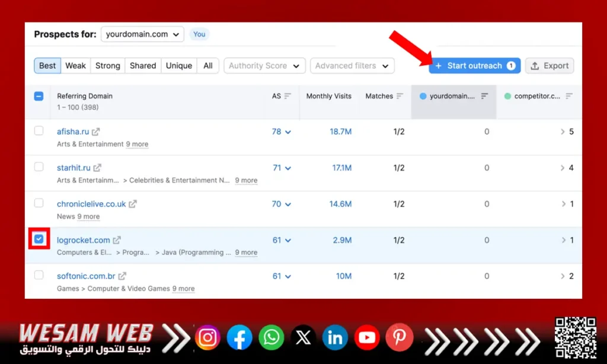Uncheck the logrocket.com row checkbox
Viewport: 607px width, 364px height.
coord(39,239)
